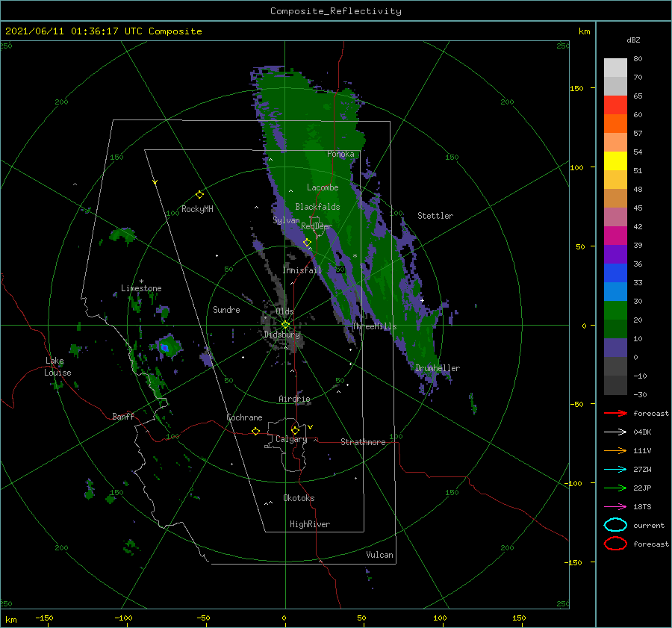
Task: Click the HighRiver city label
Action: 310,524
